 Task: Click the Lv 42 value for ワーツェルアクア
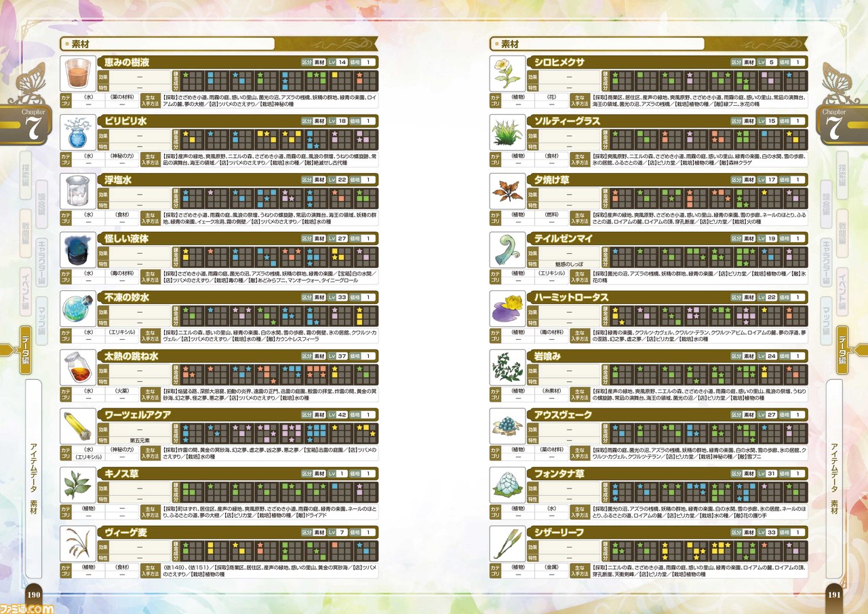(x=342, y=415)
